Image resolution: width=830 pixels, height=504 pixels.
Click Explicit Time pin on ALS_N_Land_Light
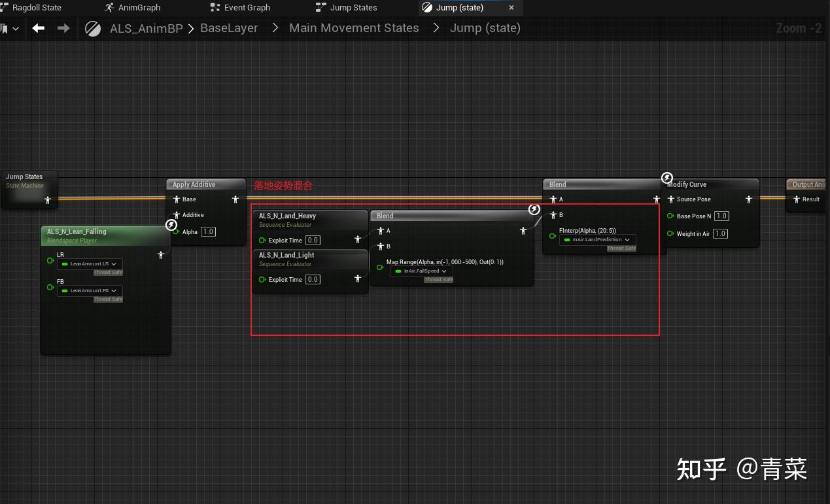tap(262, 280)
